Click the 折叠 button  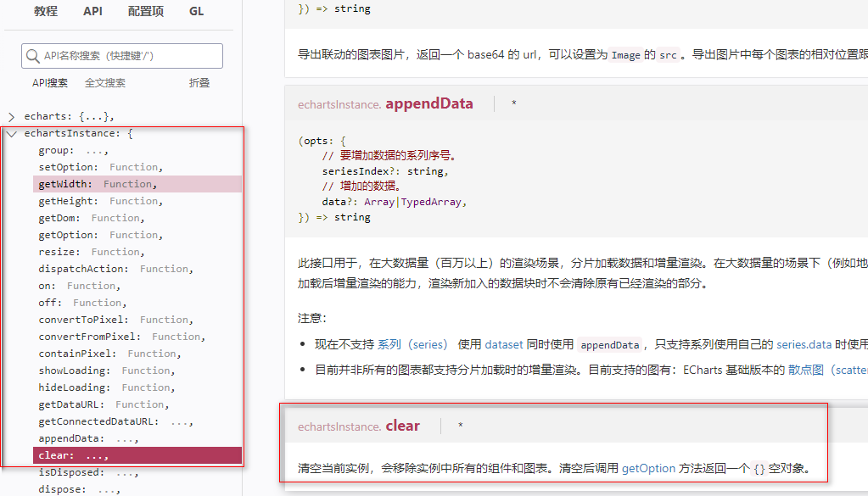point(199,83)
